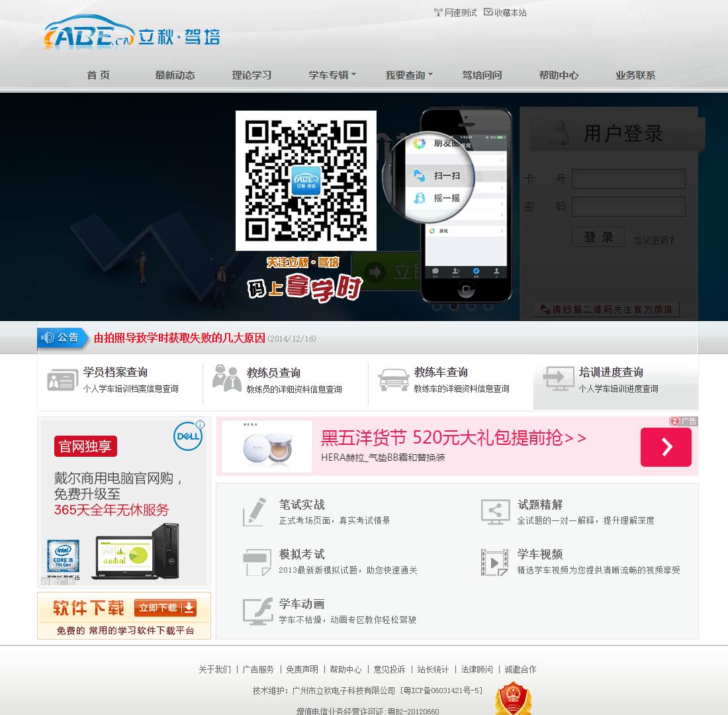
Task: Open 业务联系 menu item
Action: 635,75
